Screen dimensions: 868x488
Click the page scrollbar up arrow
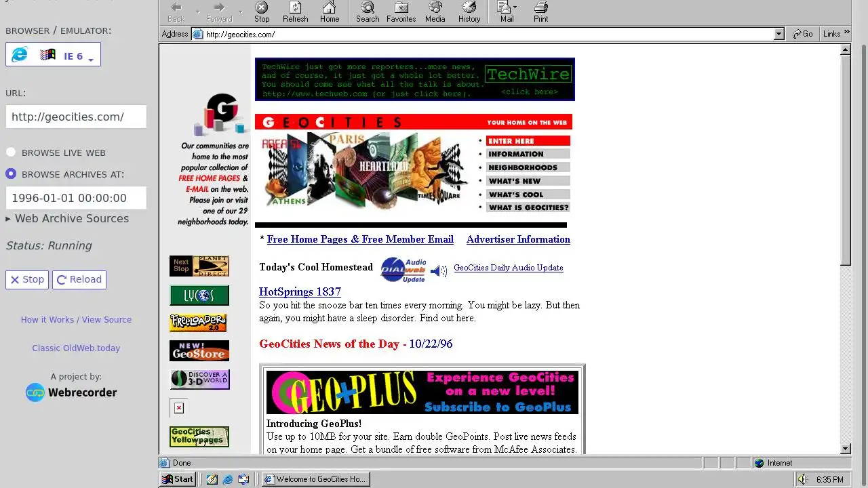click(x=845, y=49)
